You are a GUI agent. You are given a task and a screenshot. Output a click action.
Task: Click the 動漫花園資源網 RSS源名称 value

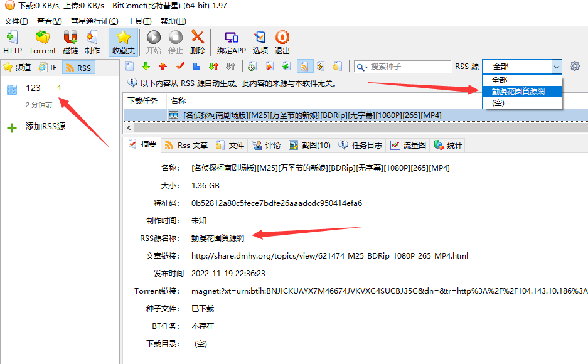[x=218, y=238]
